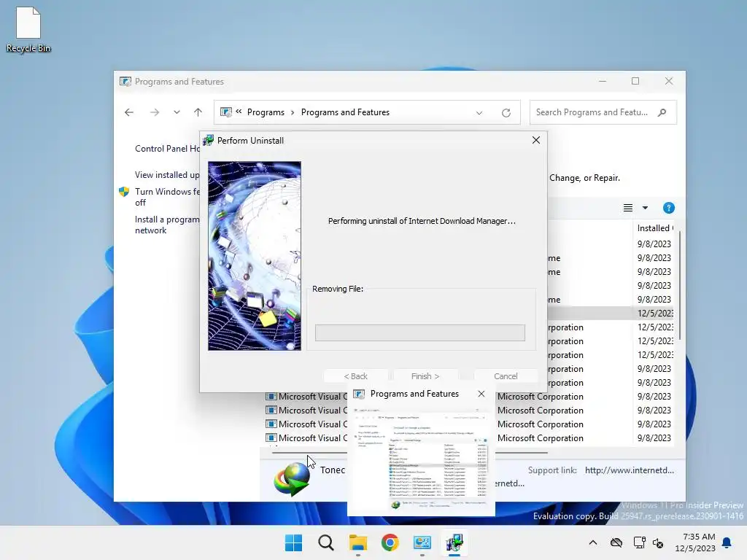Click the Removing File progress bar
Screen dimensions: 747x560
pyautogui.click(x=419, y=332)
